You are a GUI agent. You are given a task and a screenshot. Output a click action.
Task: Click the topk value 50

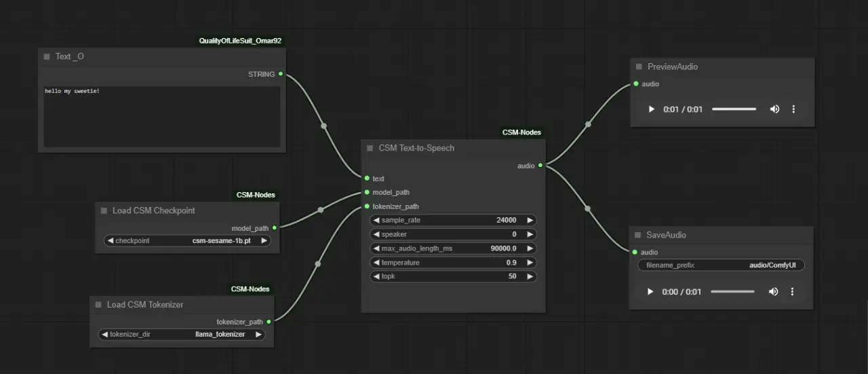click(513, 277)
